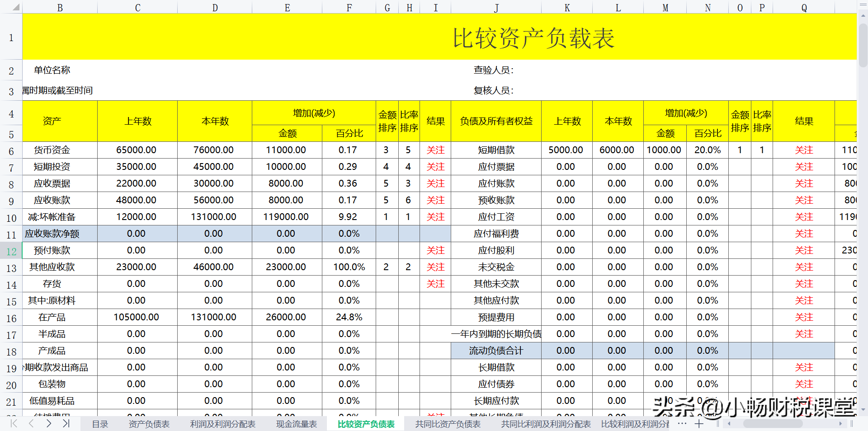This screenshot has width=868, height=431.
Task: Add a new worksheet with the plus icon
Action: click(x=699, y=424)
